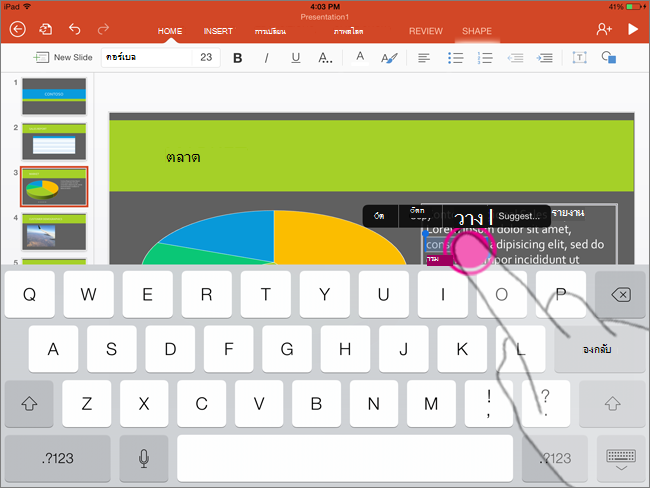Viewport: 650px width, 488px height.
Task: Tap the slide title 'ตลาด'
Action: (183, 157)
